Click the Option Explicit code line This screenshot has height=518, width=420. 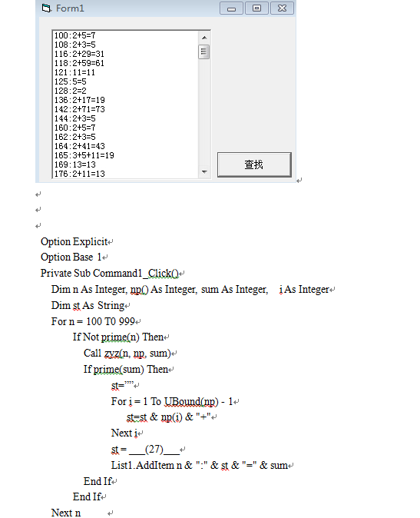74,241
